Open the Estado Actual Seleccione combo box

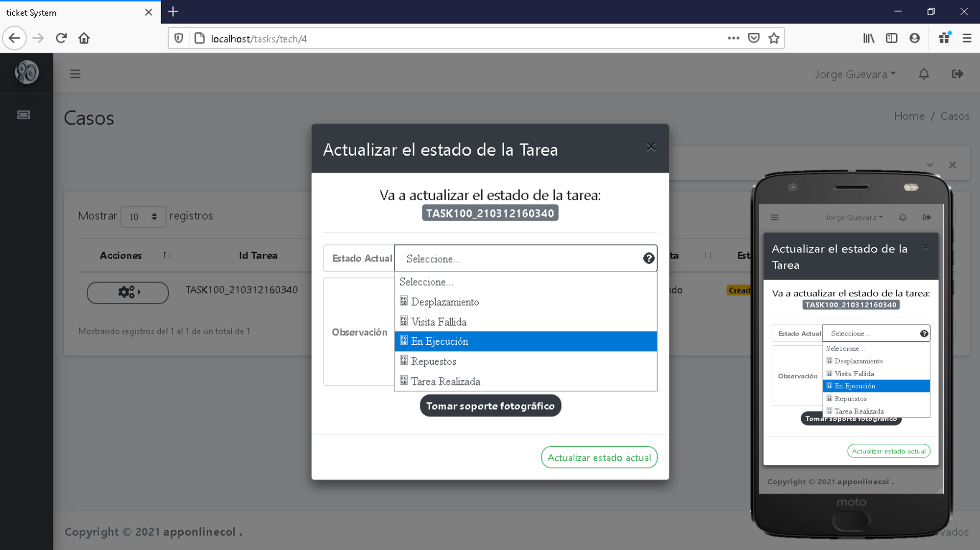(525, 258)
